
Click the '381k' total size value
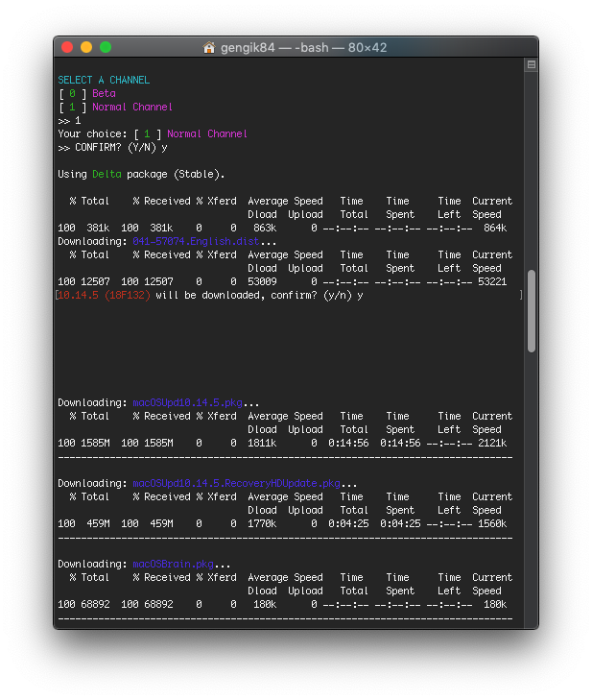[98, 229]
